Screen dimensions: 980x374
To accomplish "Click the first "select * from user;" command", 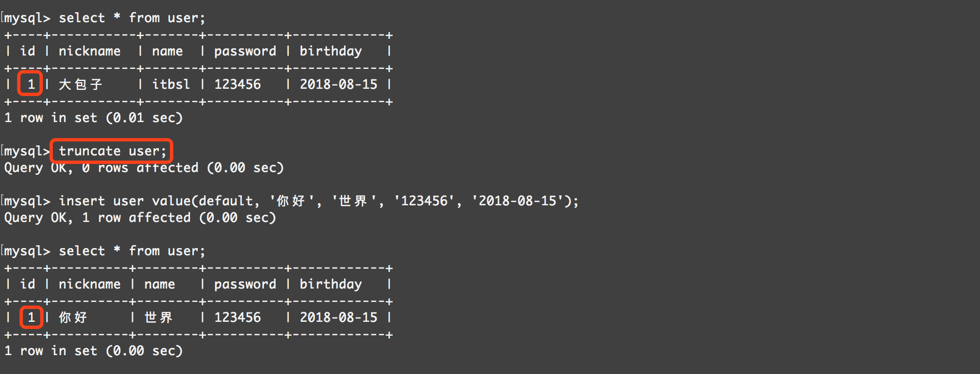I will [132, 18].
